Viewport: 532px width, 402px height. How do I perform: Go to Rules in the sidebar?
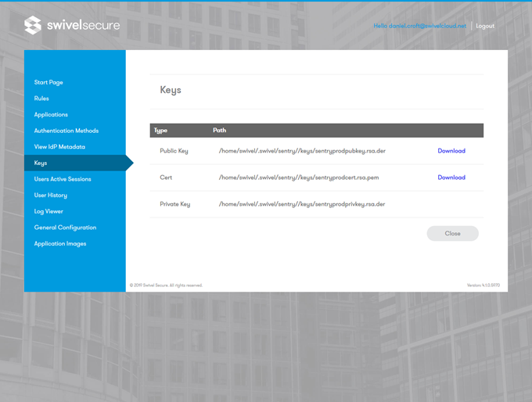click(41, 99)
